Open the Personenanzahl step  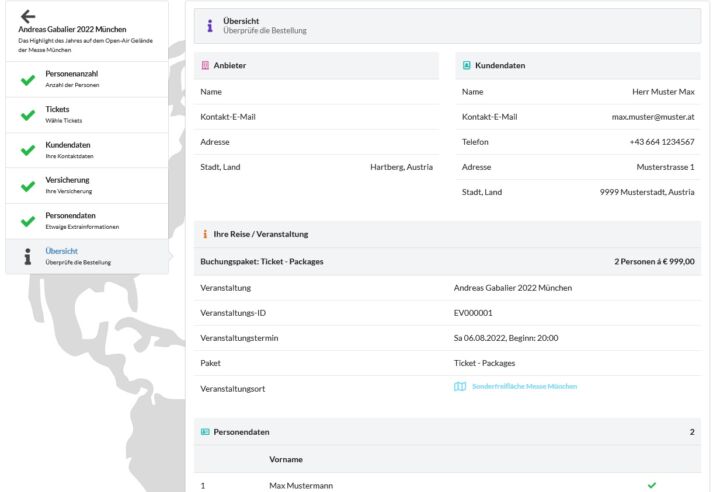72,74
